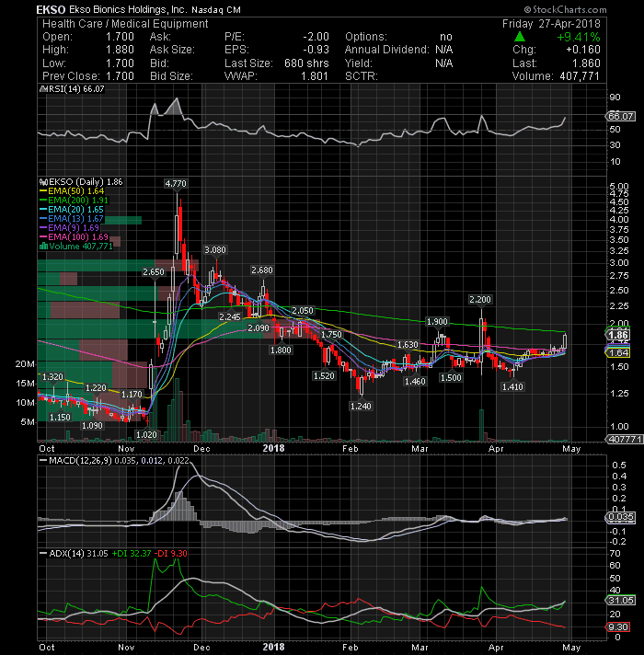Click the StockCharts.com watermark text
644x655 pixels.
click(x=566, y=9)
